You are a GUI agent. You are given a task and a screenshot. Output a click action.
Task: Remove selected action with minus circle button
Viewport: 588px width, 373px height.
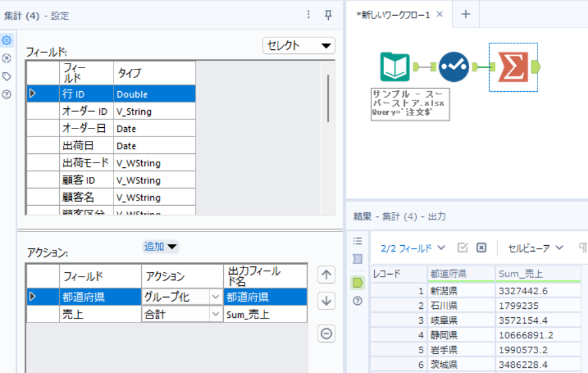326,333
